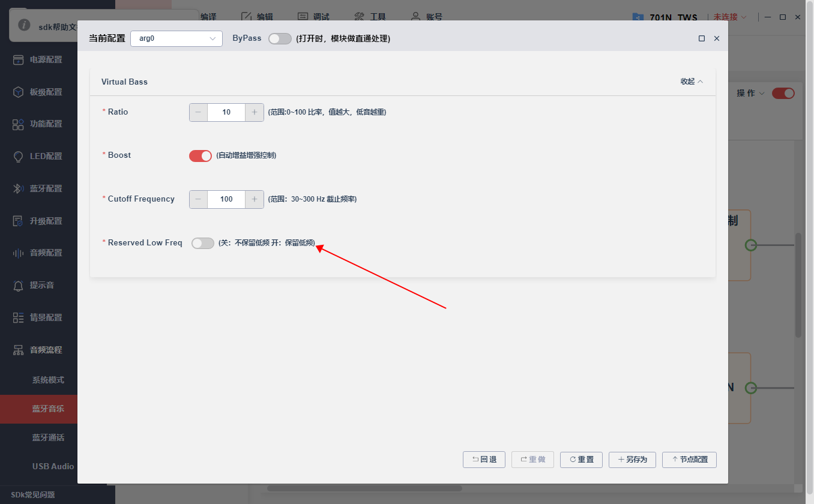The width and height of the screenshot is (814, 504).
Task: Open 蓝牙配置 Bluetooth settings in sidebar
Action: 38,189
